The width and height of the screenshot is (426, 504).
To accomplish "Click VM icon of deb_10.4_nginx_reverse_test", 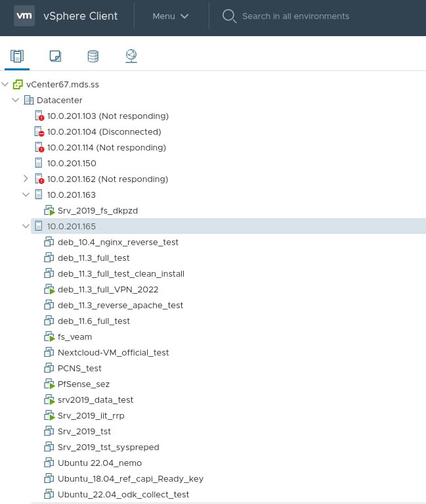I will point(49,242).
